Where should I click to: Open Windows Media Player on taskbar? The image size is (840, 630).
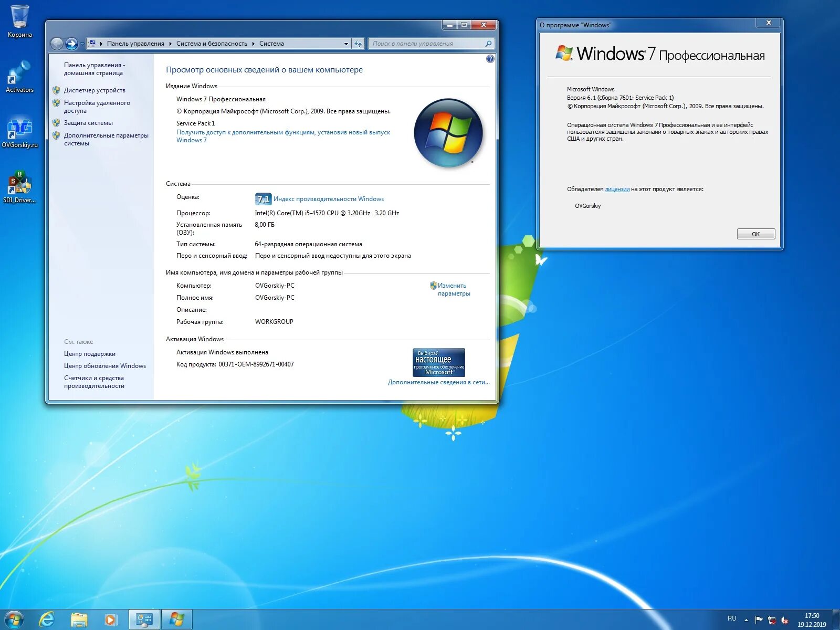(x=110, y=619)
